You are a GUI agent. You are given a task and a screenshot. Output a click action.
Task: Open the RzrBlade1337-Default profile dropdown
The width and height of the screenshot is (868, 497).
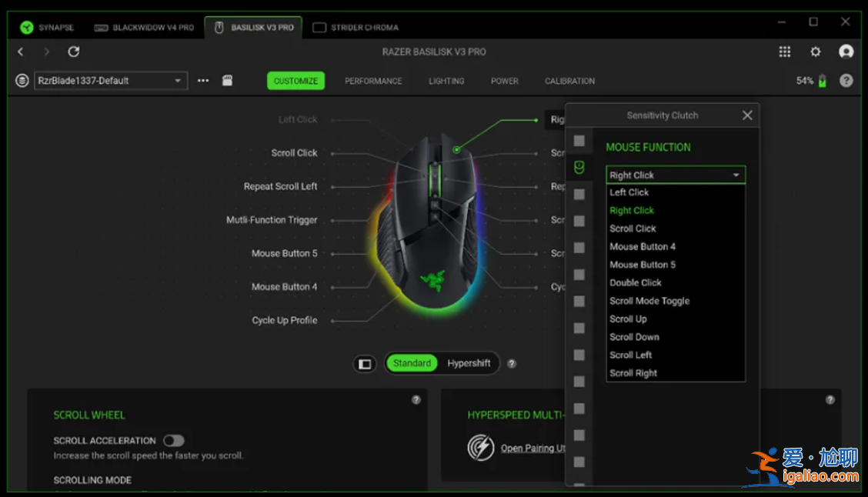point(111,81)
